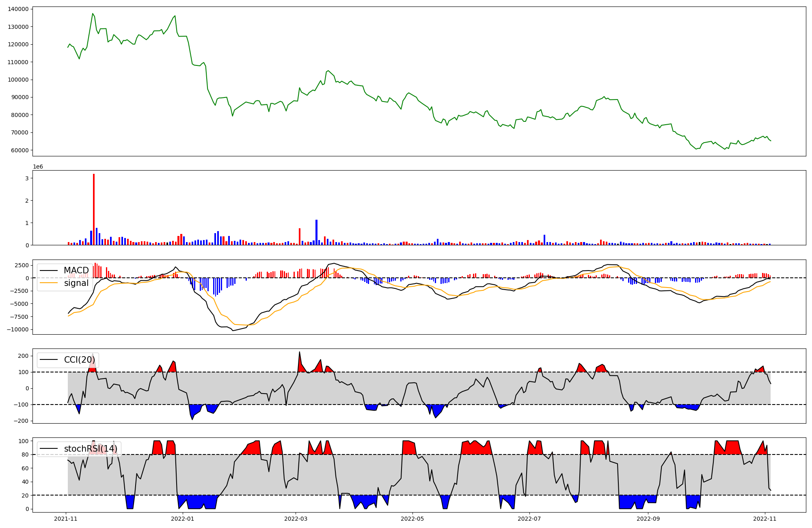
Task: Click the -200 CCI axis label
Action: (20, 421)
